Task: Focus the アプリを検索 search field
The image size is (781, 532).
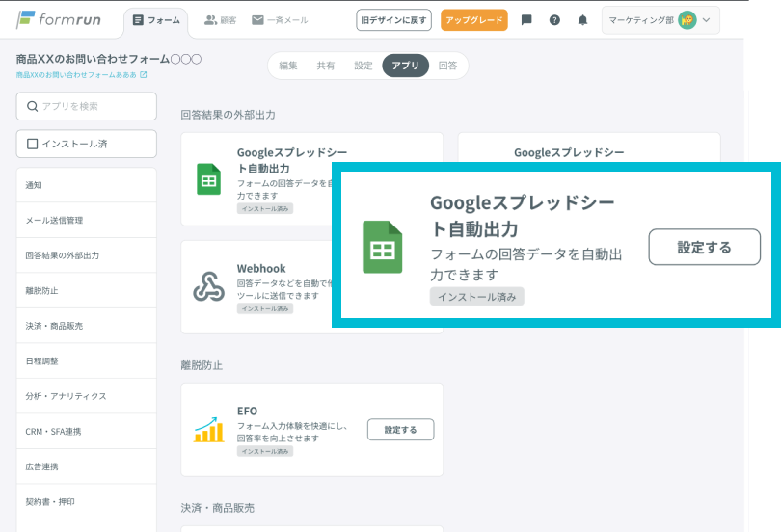Action: pyautogui.click(x=87, y=106)
